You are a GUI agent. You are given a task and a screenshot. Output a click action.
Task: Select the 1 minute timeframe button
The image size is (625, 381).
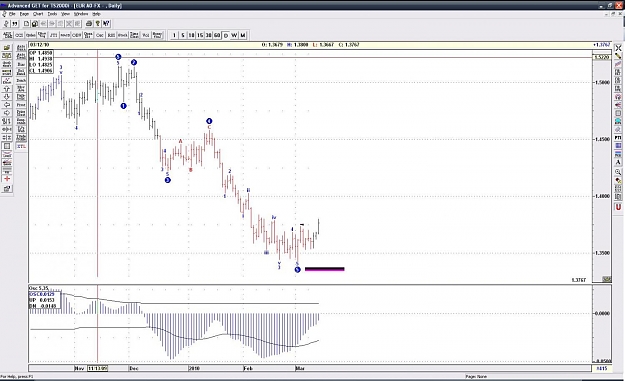coord(174,35)
